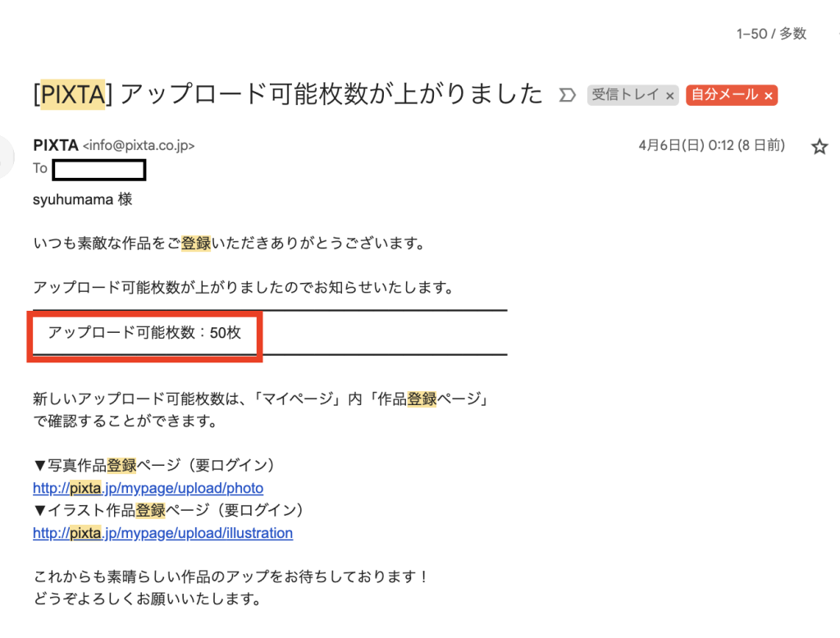The height and width of the screenshot is (638, 840).
Task: Open the 受信トレイ label chip
Action: (626, 95)
